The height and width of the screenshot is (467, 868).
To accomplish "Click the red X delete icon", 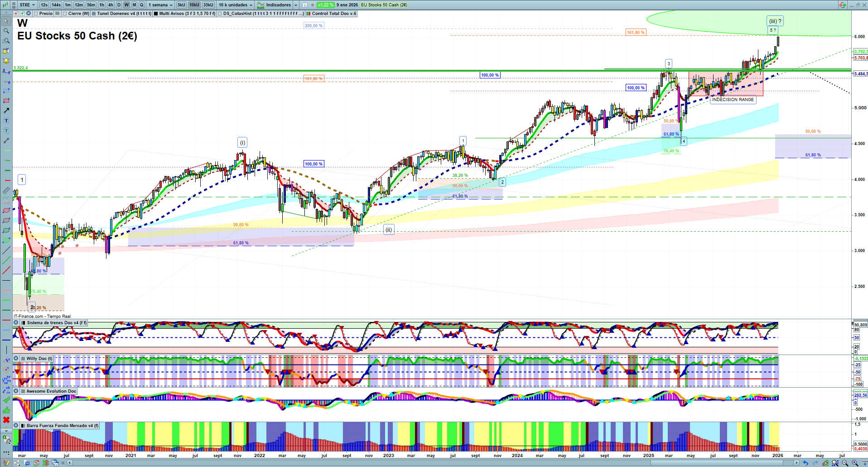I will [x=6, y=420].
